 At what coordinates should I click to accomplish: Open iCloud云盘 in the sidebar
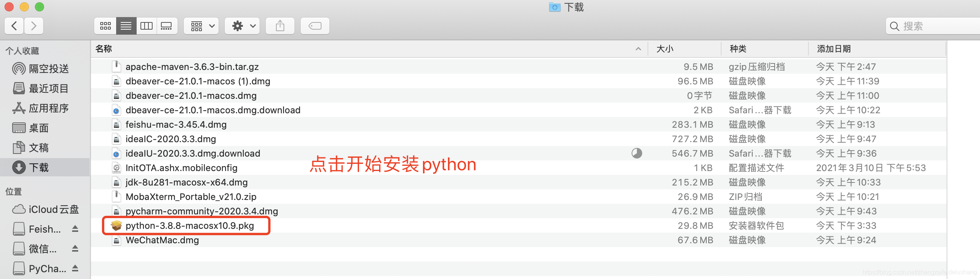(x=46, y=209)
